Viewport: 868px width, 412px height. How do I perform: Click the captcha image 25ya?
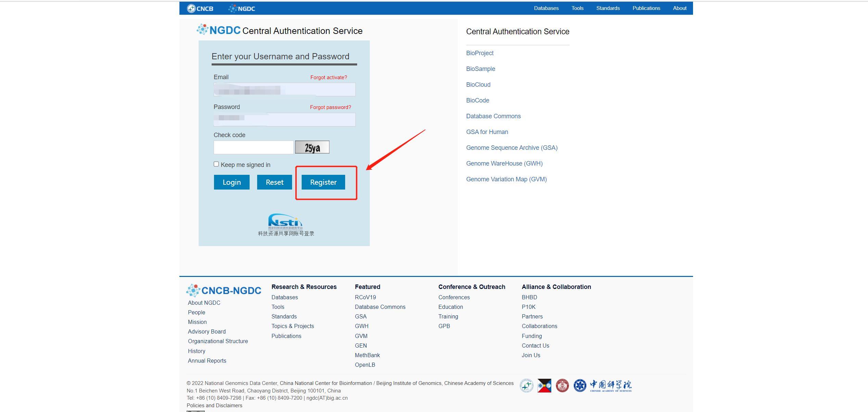(312, 147)
